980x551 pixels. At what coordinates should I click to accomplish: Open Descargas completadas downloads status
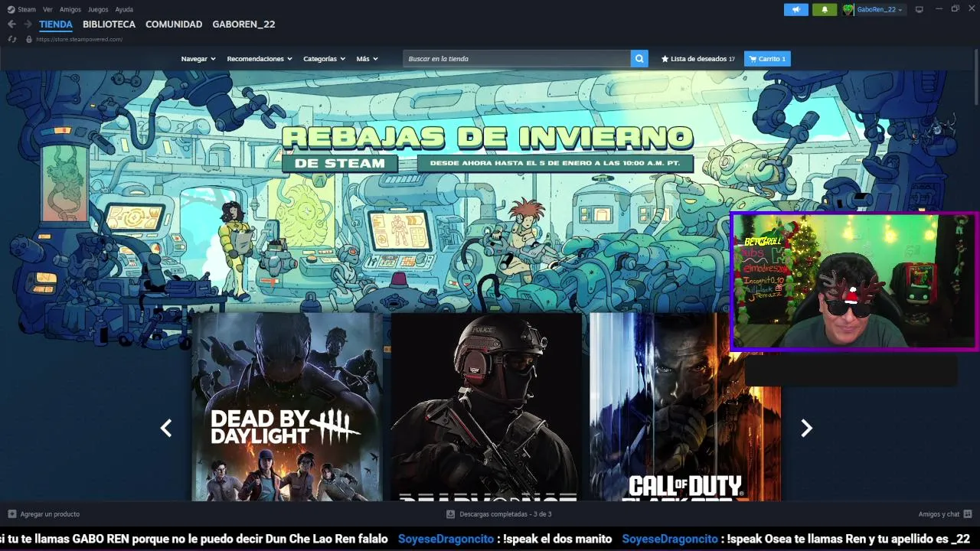(x=498, y=514)
